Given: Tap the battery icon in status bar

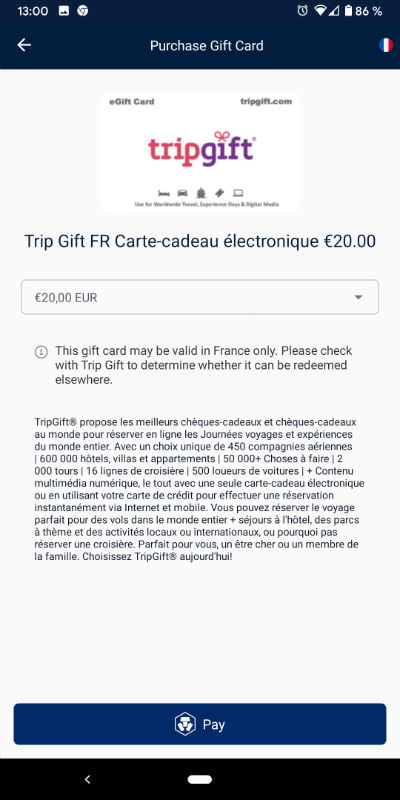Looking at the screenshot, I should (348, 11).
